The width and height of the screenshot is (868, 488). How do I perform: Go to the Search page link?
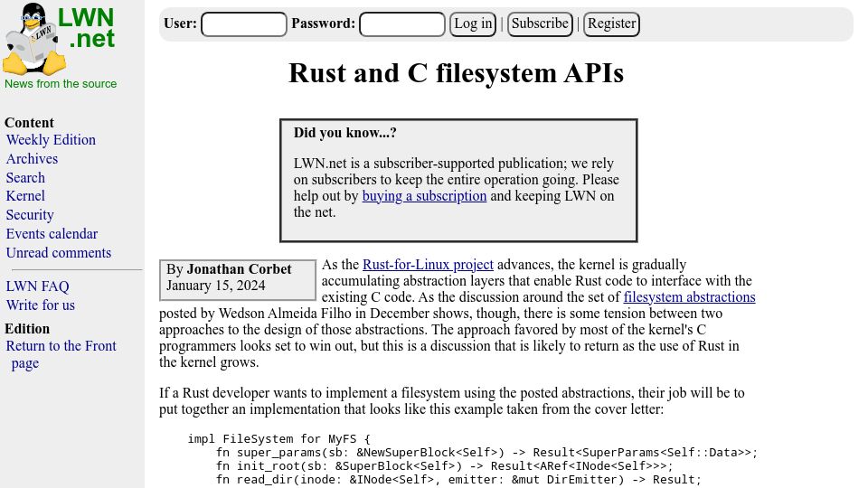point(25,178)
